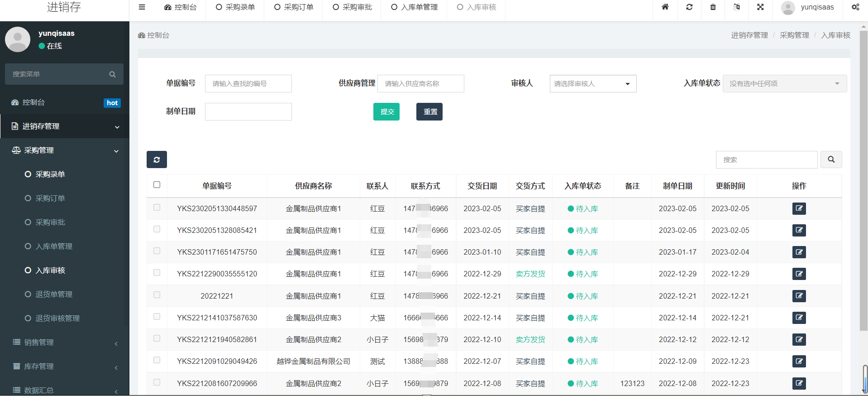Edit row YKS2212091029049426
This screenshot has height=396, width=868.
[x=799, y=361]
